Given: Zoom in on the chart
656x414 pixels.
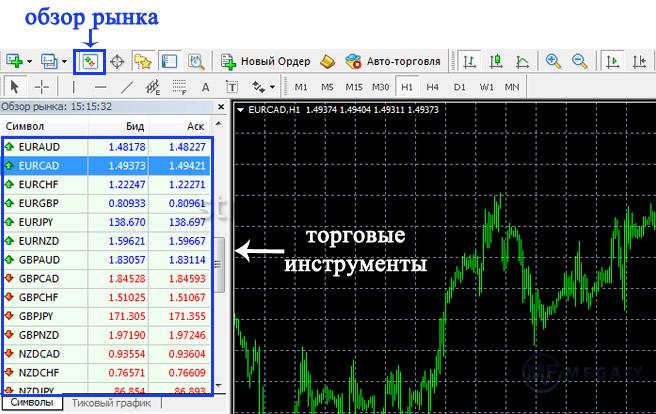Looking at the screenshot, I should pos(553,61).
